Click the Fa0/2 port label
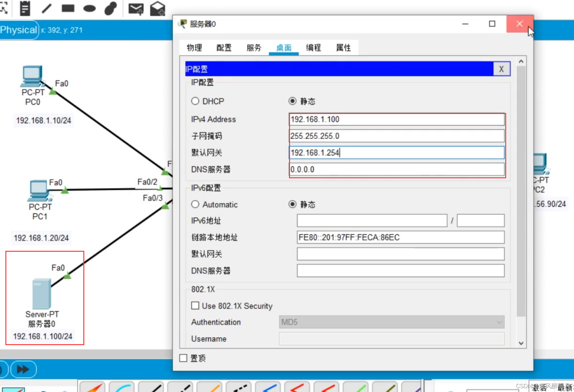 tap(147, 182)
